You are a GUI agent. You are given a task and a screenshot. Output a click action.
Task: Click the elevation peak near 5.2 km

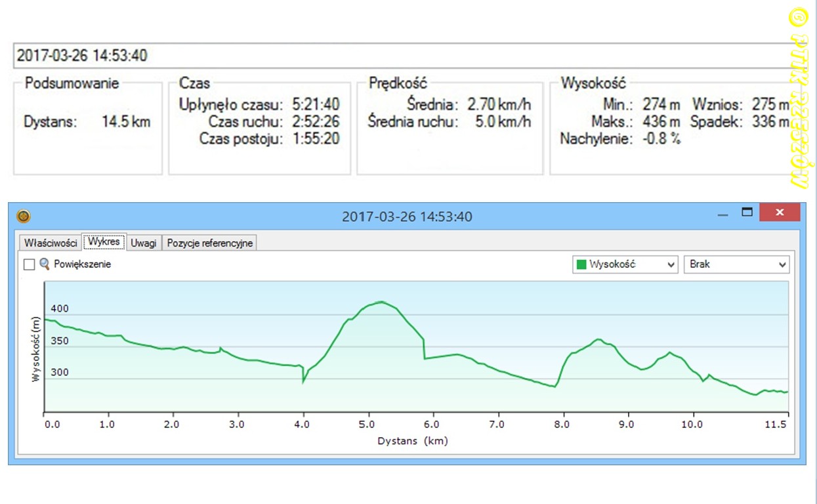[x=381, y=302]
